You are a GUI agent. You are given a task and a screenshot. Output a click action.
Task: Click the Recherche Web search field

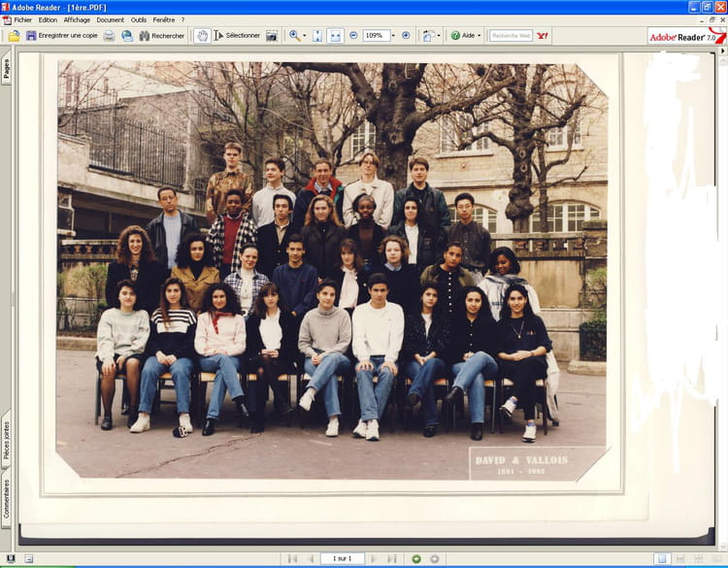[511, 36]
